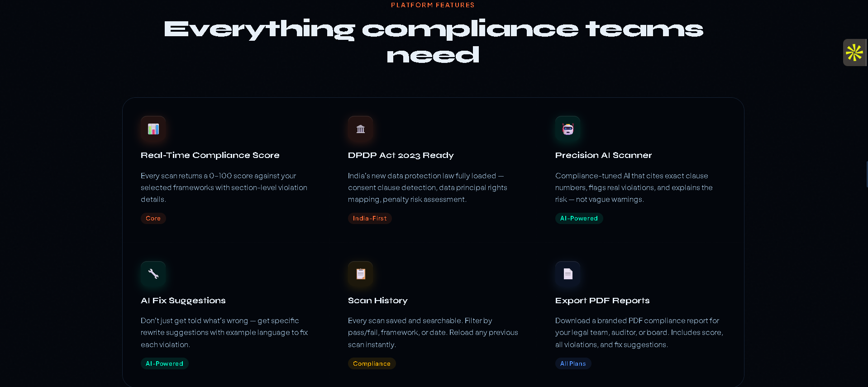Click the Compliance tag under Scan History
Image resolution: width=868 pixels, height=387 pixels.
tap(372, 363)
